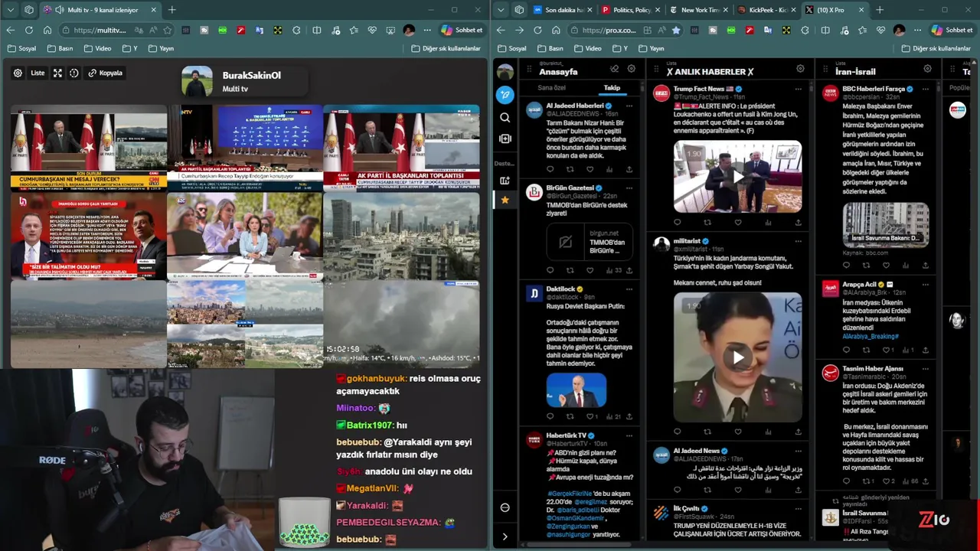Click the X Pro profile avatar
This screenshot has width=980, height=551.
coord(505,72)
